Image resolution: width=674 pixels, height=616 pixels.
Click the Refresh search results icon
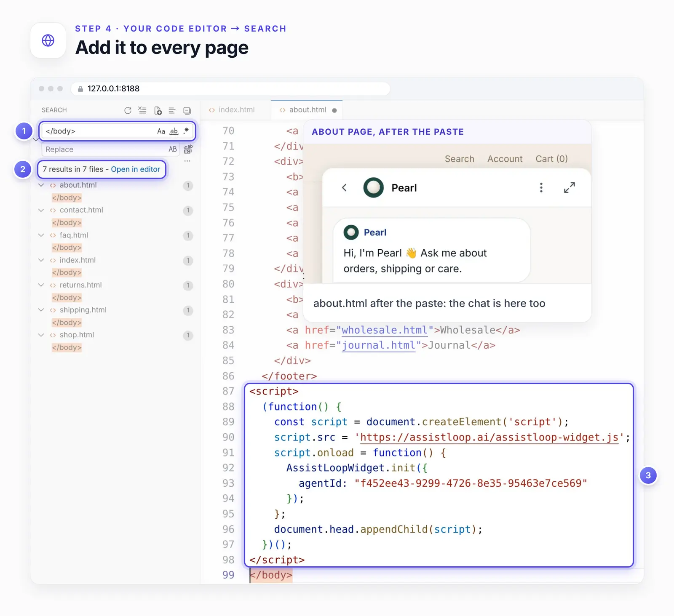tap(128, 110)
